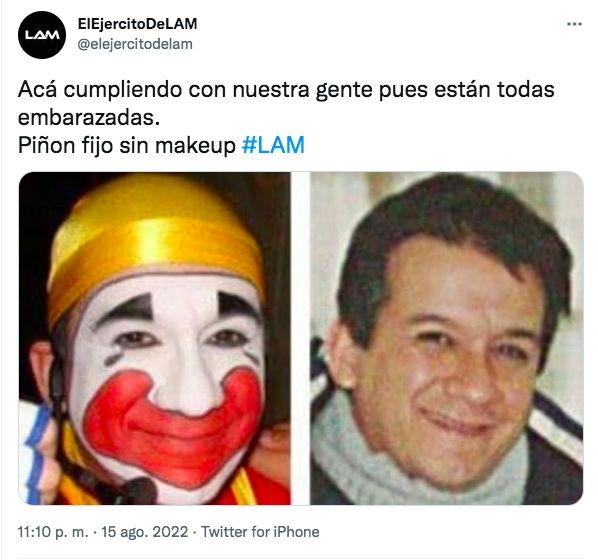Screen dimensions: 598x560
Task: Click the 11:10 p. m. timestamp
Action: [53, 532]
